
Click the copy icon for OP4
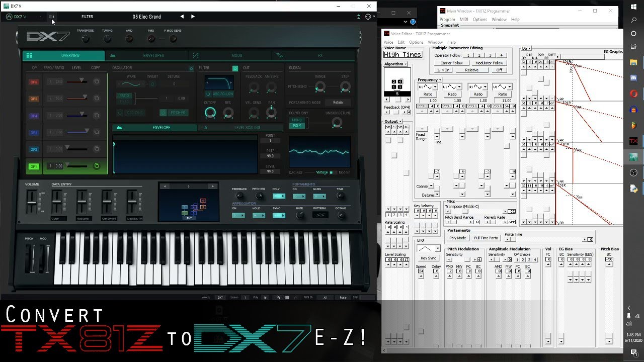97,116
